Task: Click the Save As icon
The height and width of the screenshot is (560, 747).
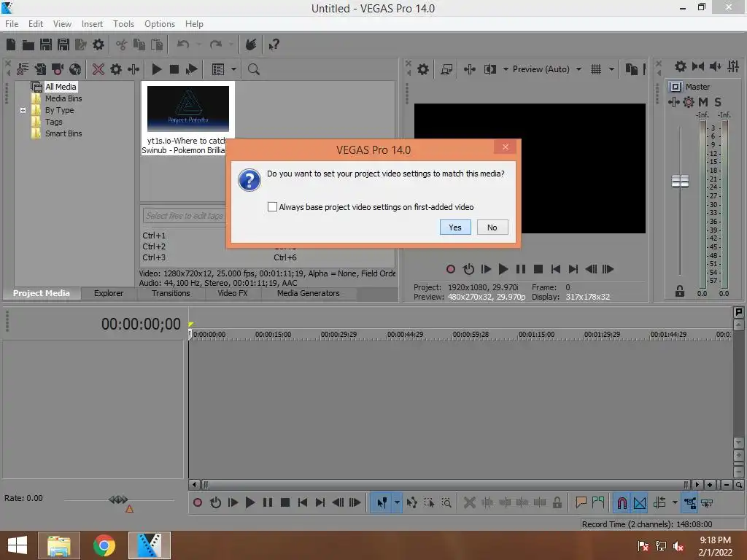Action: point(63,44)
